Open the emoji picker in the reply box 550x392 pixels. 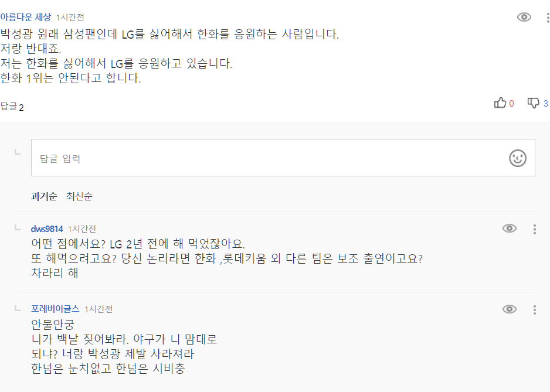click(517, 158)
